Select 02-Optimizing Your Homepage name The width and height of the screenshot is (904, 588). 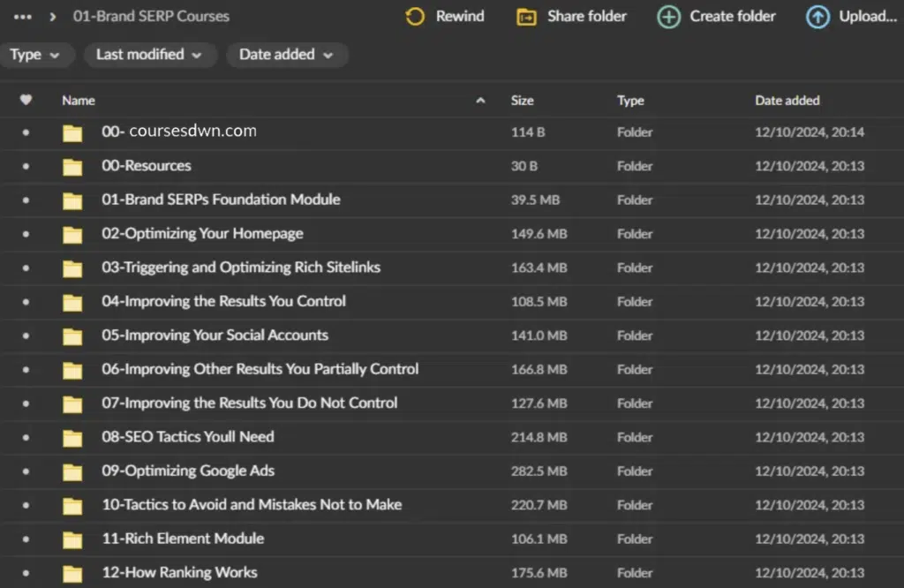tap(202, 233)
